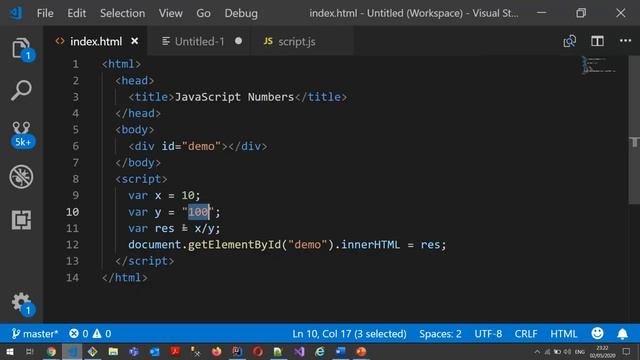The image size is (640, 360).
Task: Change encoding via UTF-8
Action: click(x=488, y=334)
